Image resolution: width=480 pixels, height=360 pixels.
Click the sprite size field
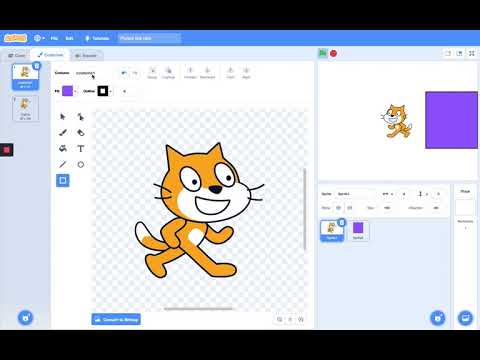point(387,208)
